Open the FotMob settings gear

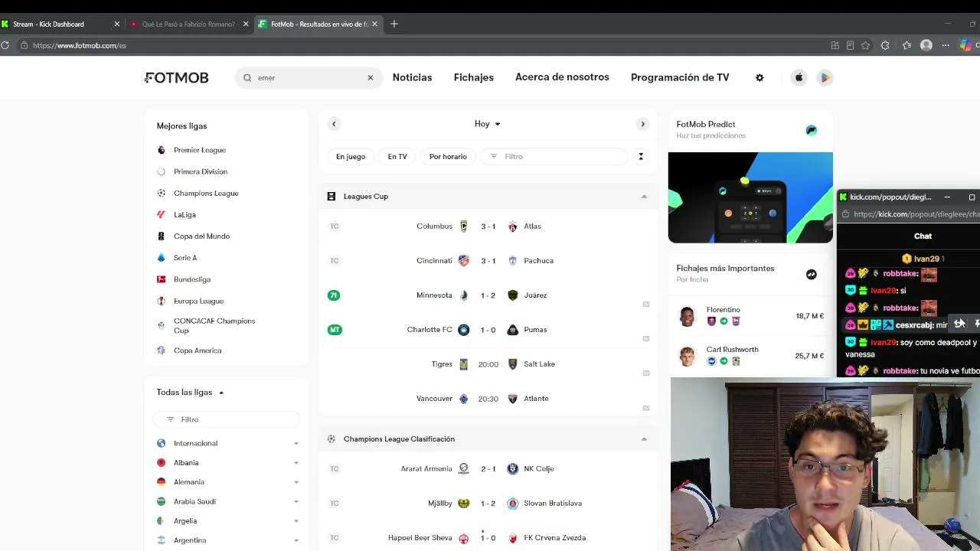pos(759,77)
